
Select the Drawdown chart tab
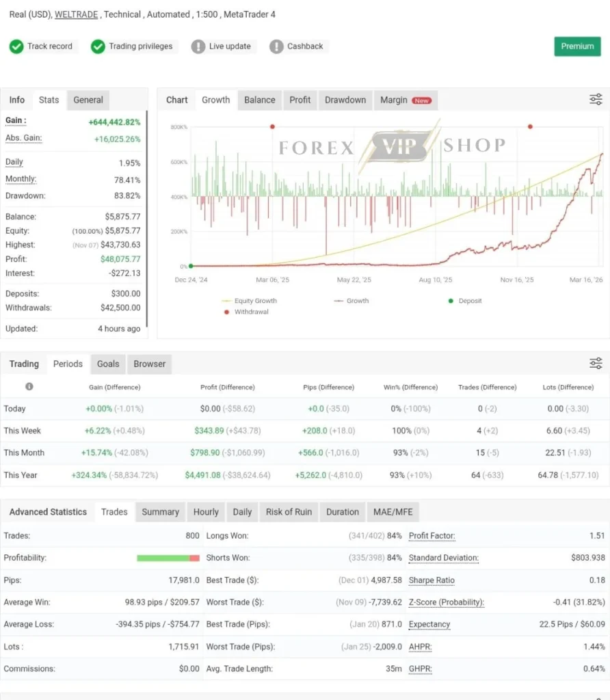point(345,100)
